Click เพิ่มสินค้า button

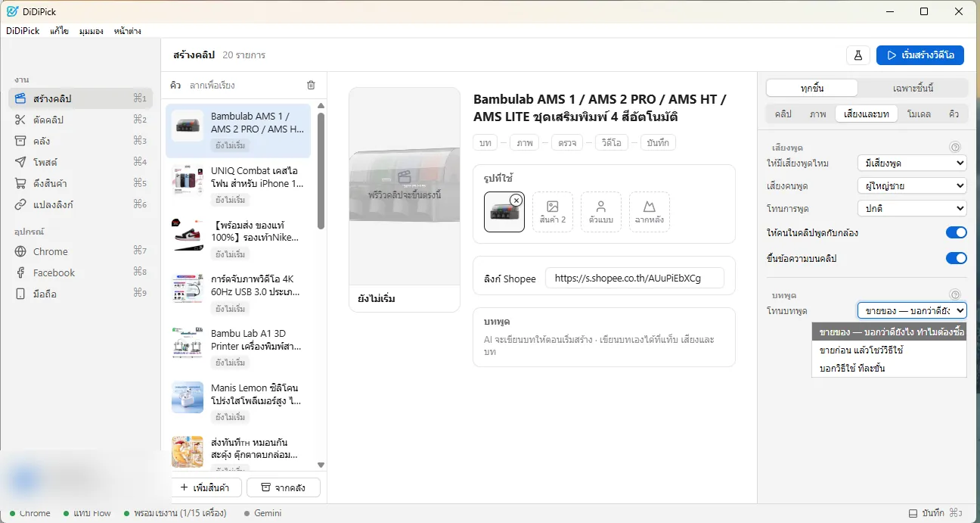206,487
